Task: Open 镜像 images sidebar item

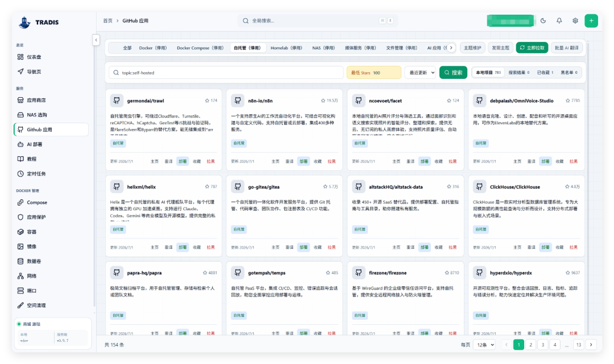Action: (51, 246)
